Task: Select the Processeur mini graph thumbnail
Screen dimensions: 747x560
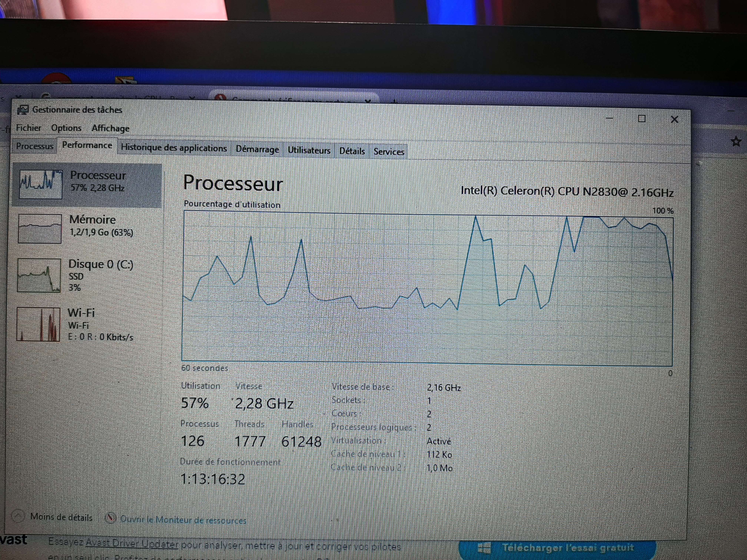Action: pos(41,184)
